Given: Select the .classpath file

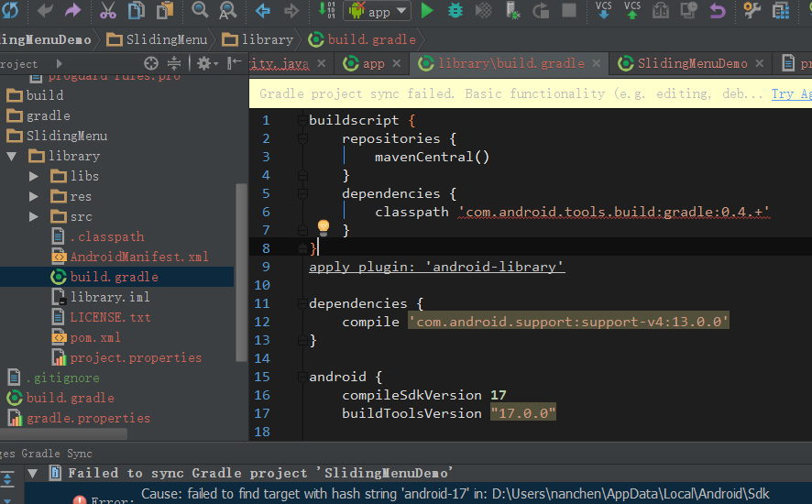Looking at the screenshot, I should tap(98, 236).
